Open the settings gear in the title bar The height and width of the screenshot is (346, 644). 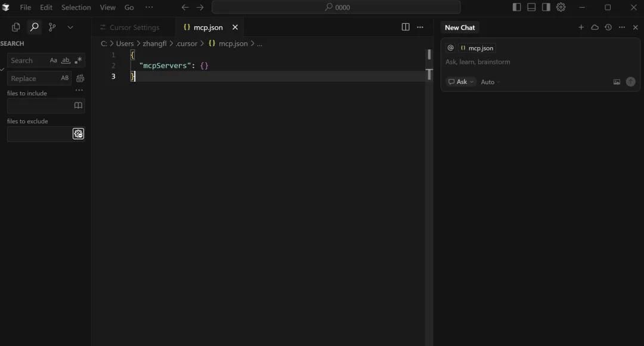pyautogui.click(x=561, y=7)
